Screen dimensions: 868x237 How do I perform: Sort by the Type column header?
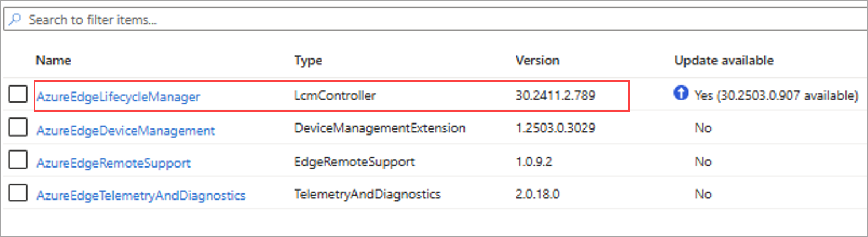tap(308, 61)
